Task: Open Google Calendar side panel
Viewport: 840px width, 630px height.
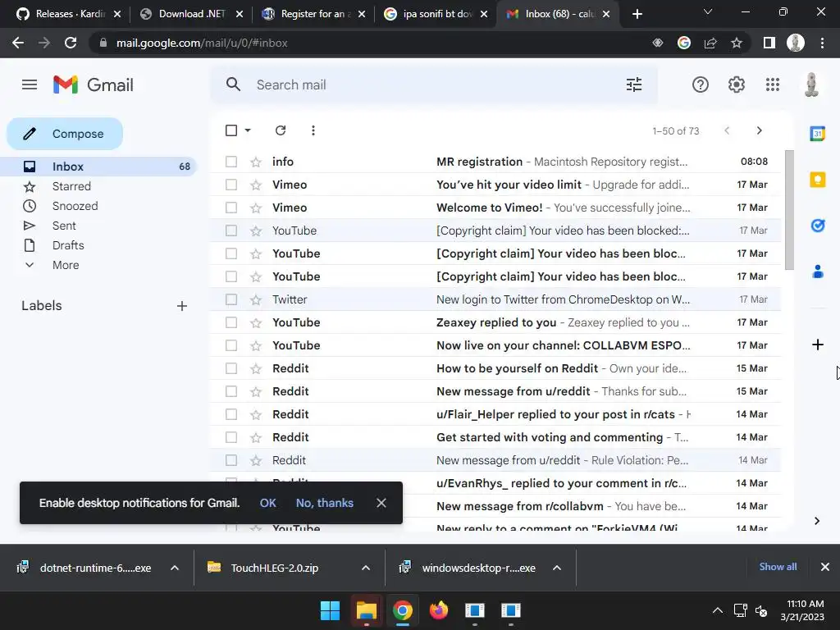Action: [818, 134]
